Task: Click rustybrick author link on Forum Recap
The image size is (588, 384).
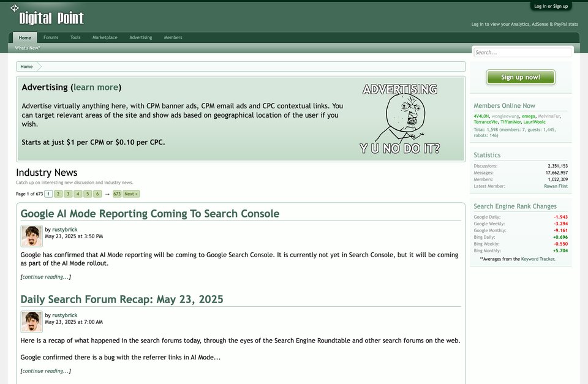Action: click(x=64, y=315)
